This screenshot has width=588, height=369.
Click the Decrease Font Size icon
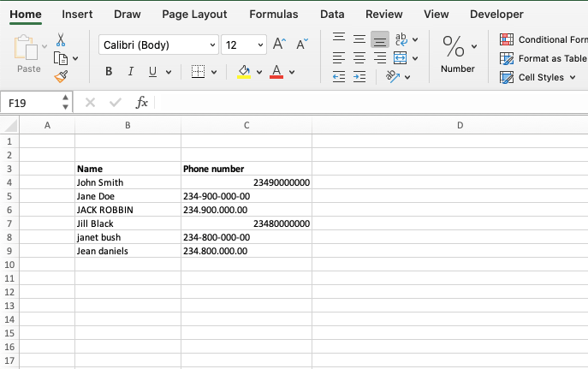(x=302, y=45)
